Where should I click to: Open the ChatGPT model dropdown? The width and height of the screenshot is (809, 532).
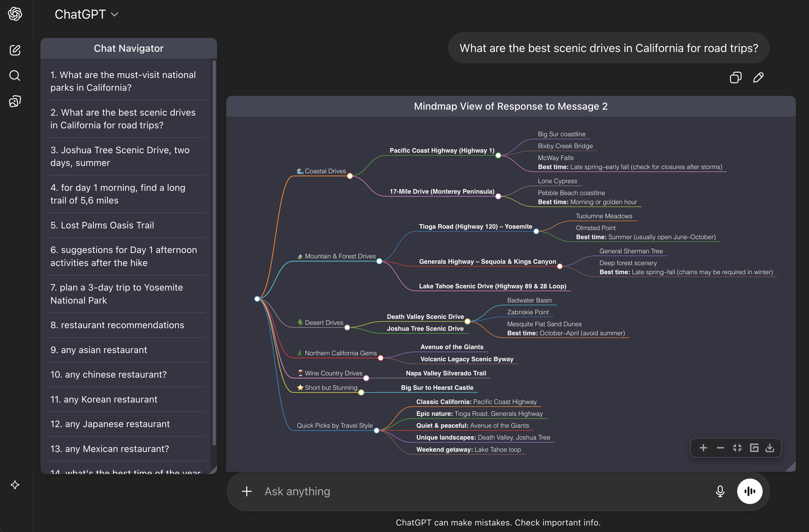pyautogui.click(x=86, y=14)
